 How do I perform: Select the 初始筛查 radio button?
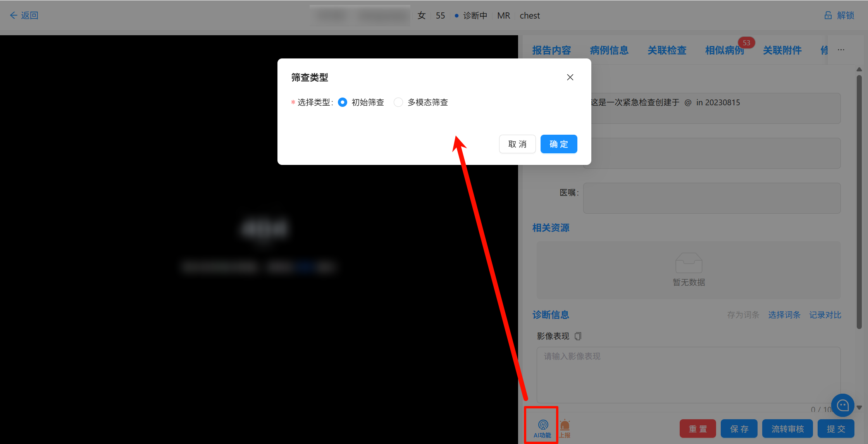pyautogui.click(x=343, y=102)
